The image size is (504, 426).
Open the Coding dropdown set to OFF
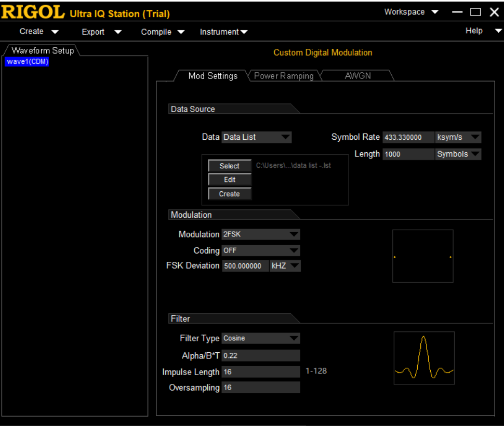[261, 250]
